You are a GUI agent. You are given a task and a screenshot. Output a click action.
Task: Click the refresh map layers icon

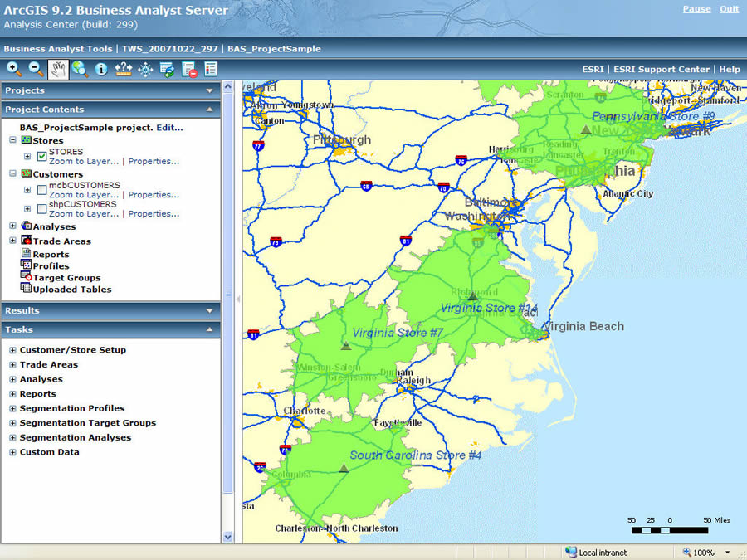click(x=167, y=69)
